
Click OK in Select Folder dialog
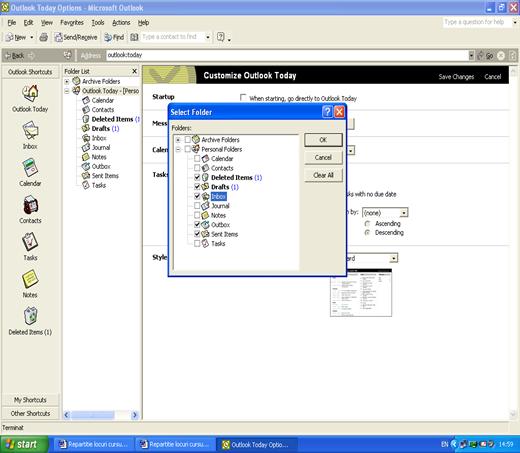point(323,140)
